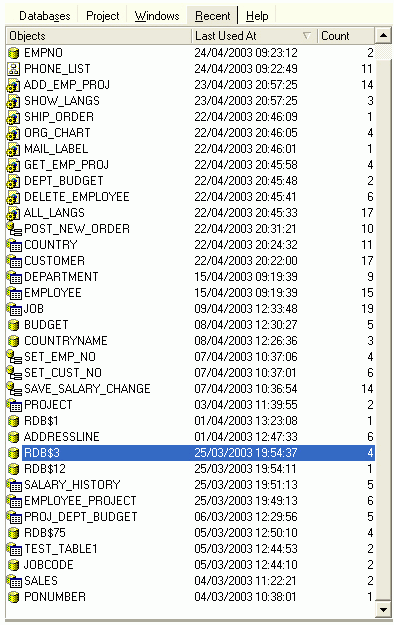Switch to the Project tab
This screenshot has width=394, height=625.
point(102,16)
